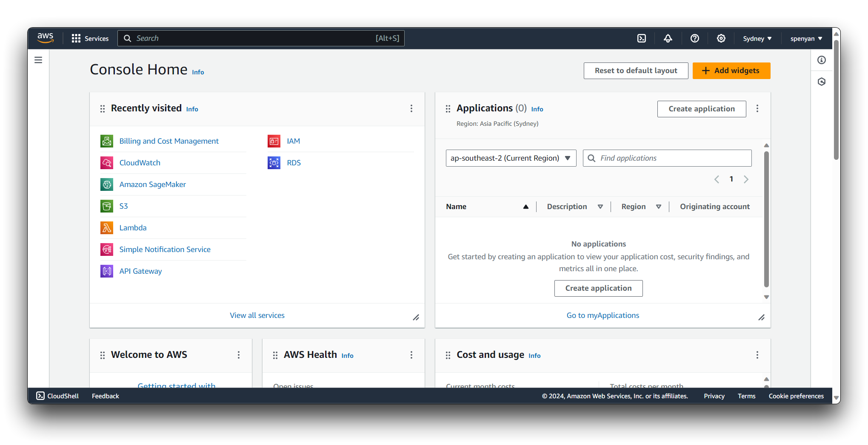This screenshot has width=868, height=445.
Task: Open CloudShell from the top navigation bar
Action: [x=642, y=38]
